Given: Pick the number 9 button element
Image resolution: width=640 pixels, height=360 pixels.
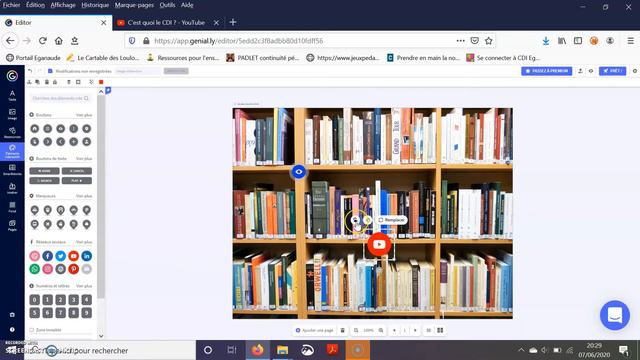Looking at the screenshot, I should pos(87,313).
